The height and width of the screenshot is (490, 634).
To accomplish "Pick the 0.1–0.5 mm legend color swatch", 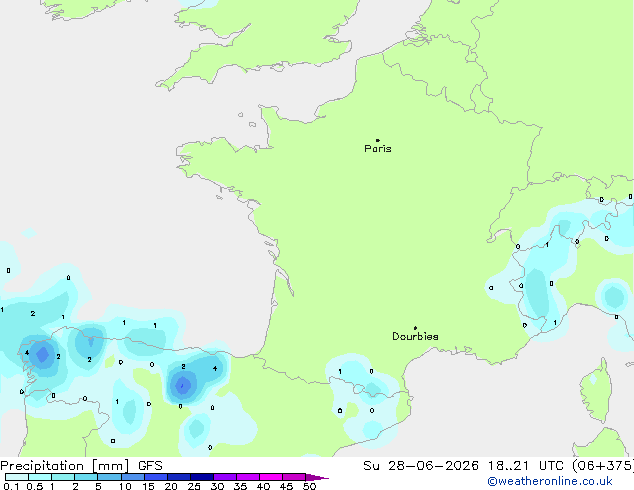I will click(x=17, y=477).
